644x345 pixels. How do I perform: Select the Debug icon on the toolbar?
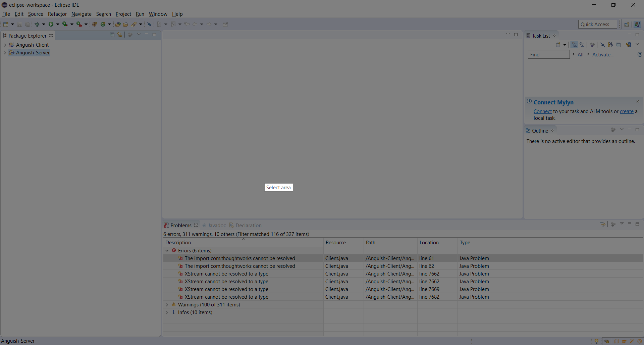coord(37,24)
